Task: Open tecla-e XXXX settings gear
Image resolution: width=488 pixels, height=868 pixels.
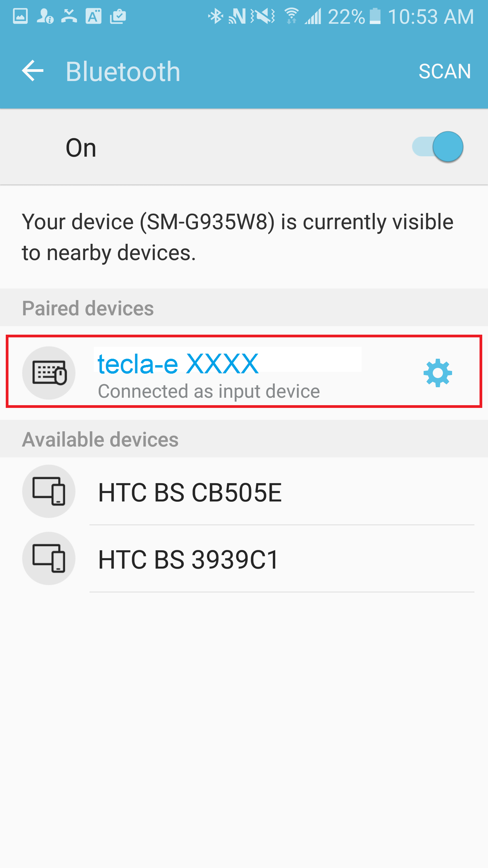Action: click(x=438, y=373)
